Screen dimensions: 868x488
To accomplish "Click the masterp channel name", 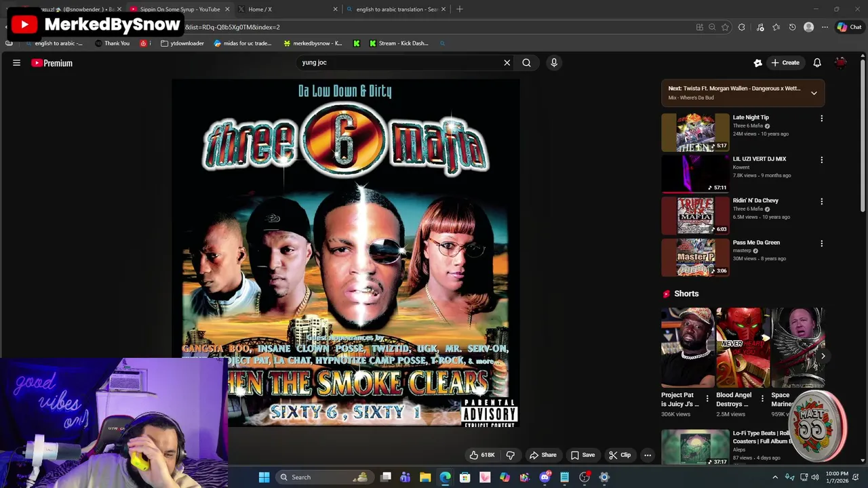I will 742,251.
